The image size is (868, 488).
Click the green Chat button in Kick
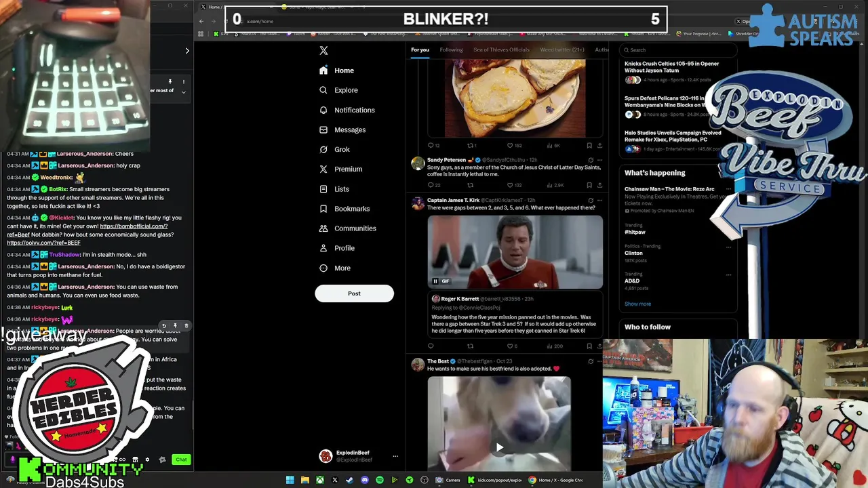[181, 460]
